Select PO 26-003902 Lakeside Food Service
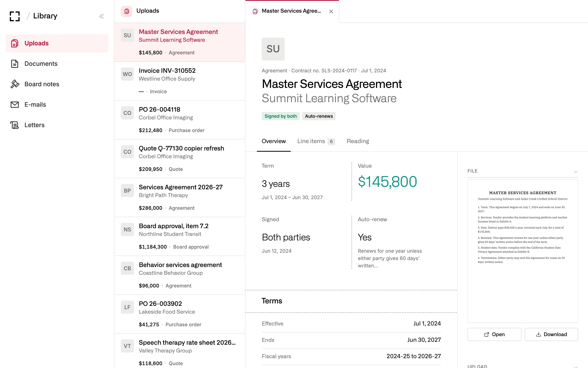The width and height of the screenshot is (588, 368). pyautogui.click(x=179, y=314)
